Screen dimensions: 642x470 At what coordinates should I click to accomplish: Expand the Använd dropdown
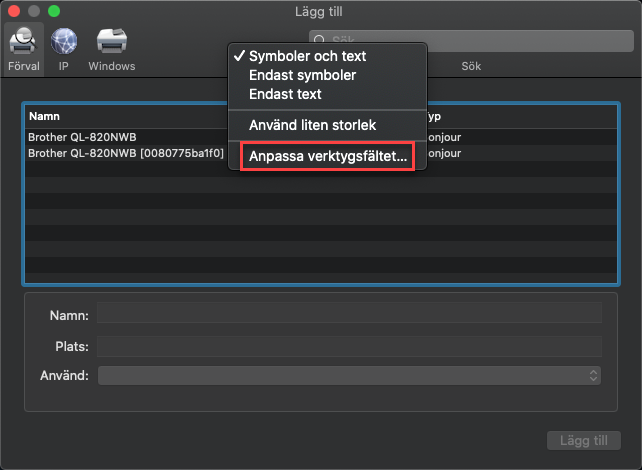pos(349,376)
